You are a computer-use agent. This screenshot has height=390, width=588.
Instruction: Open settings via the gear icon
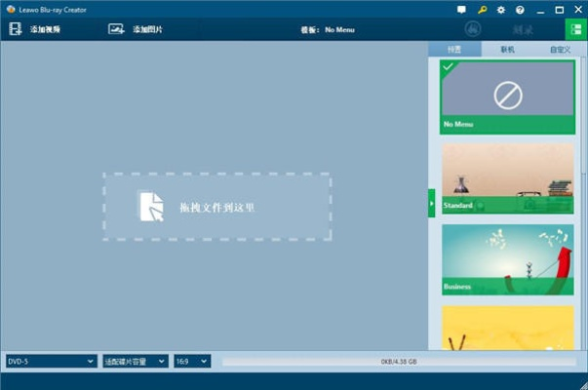500,9
